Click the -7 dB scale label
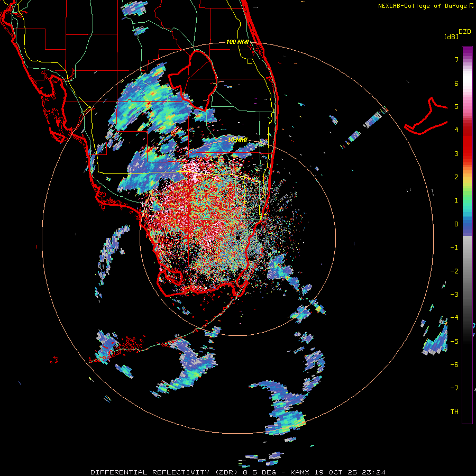 click(454, 388)
